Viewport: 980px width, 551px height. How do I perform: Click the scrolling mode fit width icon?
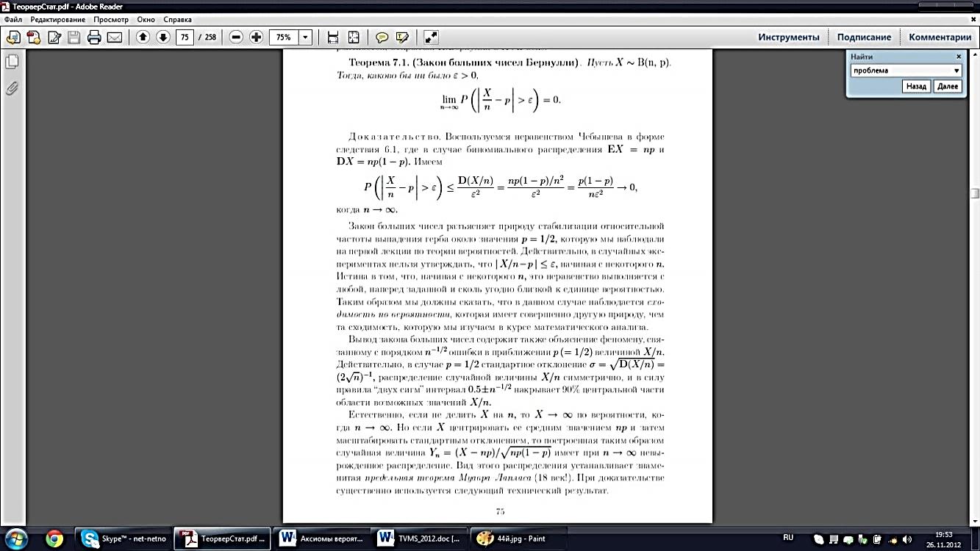[x=333, y=37]
